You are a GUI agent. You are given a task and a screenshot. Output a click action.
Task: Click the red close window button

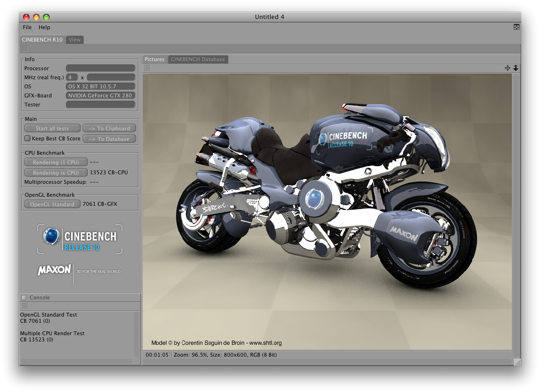click(26, 17)
